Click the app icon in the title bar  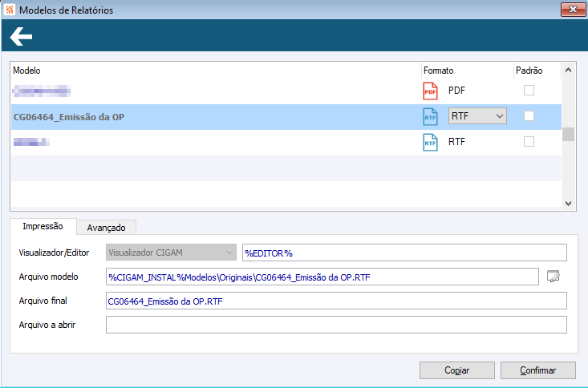10,10
